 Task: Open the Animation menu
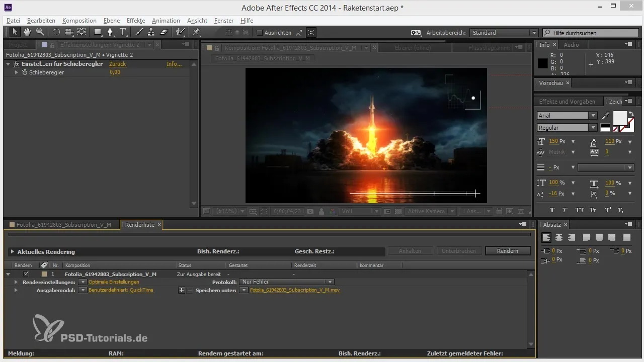pyautogui.click(x=166, y=21)
